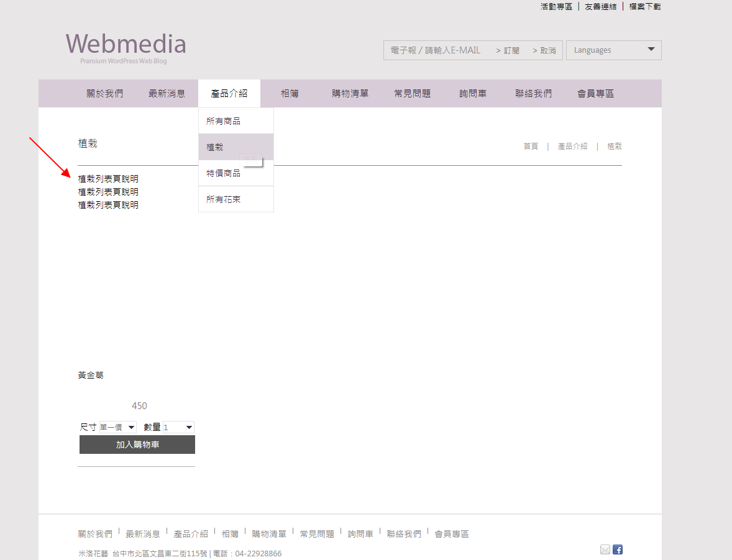This screenshot has height=560, width=732.
Task: Click the 首頁 breadcrumb link
Action: (x=531, y=147)
